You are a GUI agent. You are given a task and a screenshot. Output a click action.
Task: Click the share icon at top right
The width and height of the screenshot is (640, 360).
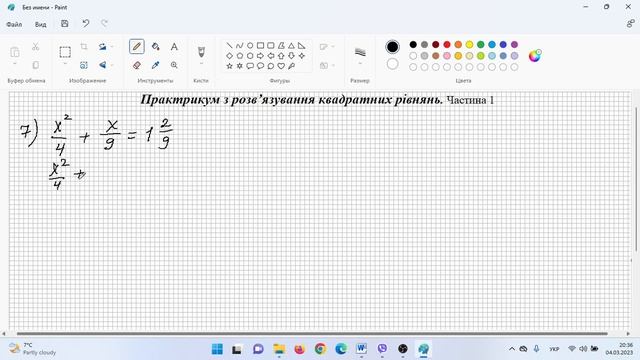[x=630, y=24]
